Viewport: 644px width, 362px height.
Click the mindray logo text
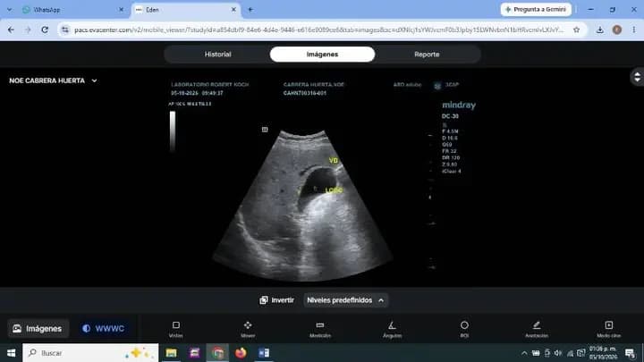[x=459, y=105]
